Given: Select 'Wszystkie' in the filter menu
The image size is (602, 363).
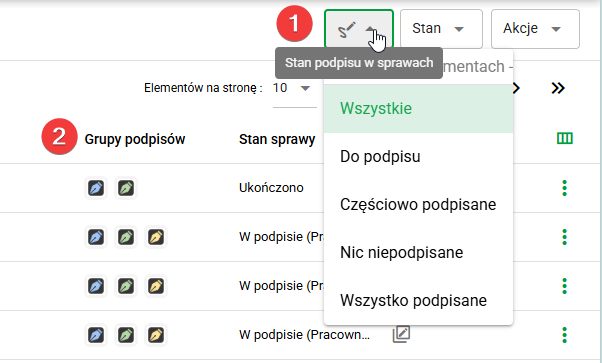Looking at the screenshot, I should 418,109.
